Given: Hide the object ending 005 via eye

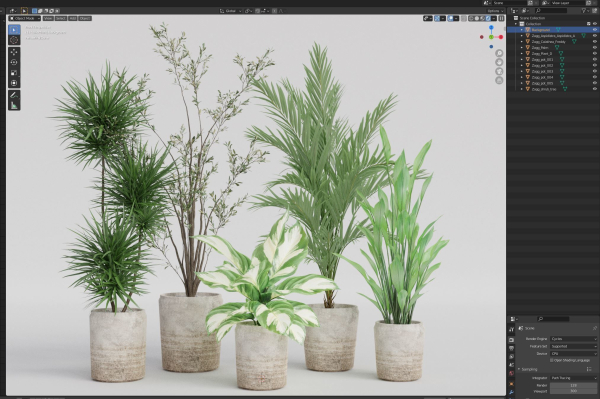Looking at the screenshot, I should coord(595,83).
